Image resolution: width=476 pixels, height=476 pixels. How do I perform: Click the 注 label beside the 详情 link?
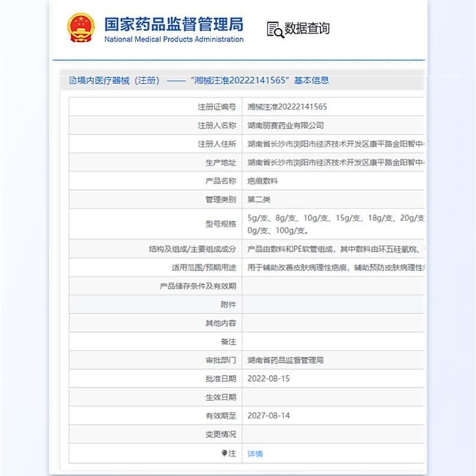pyautogui.click(x=232, y=454)
